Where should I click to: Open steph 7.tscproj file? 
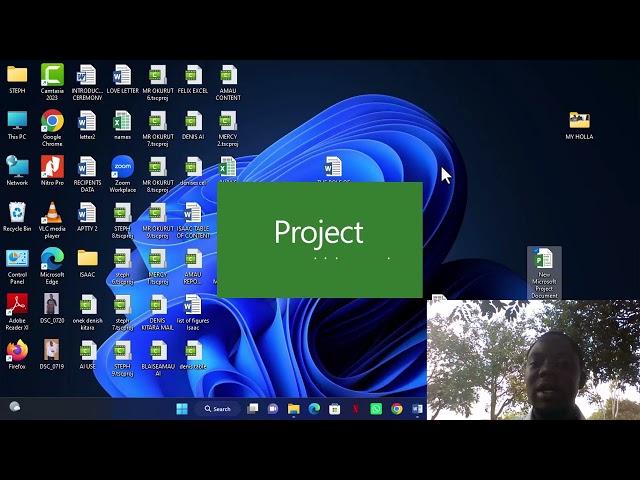click(122, 312)
